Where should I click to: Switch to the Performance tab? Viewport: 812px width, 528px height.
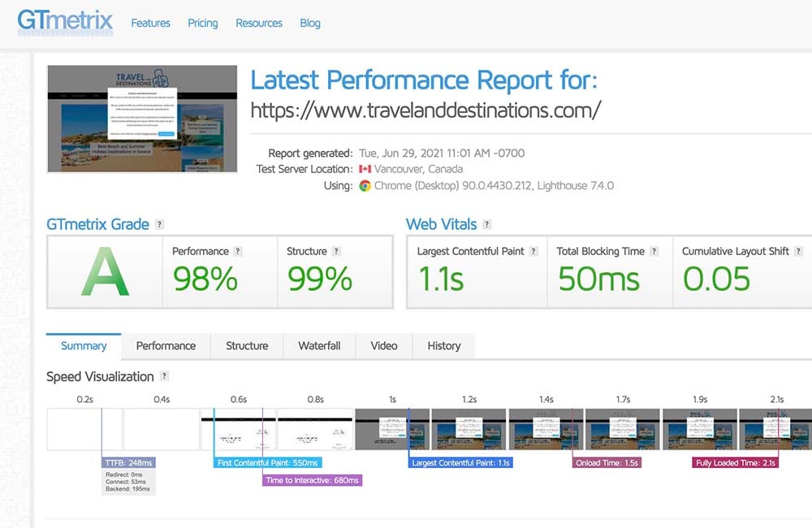coord(166,345)
